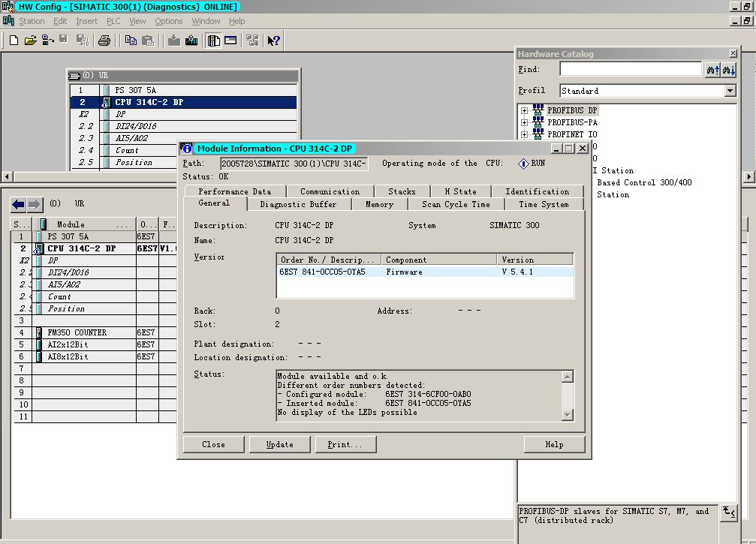Open the PLC menu
756x544 pixels.
(x=113, y=21)
